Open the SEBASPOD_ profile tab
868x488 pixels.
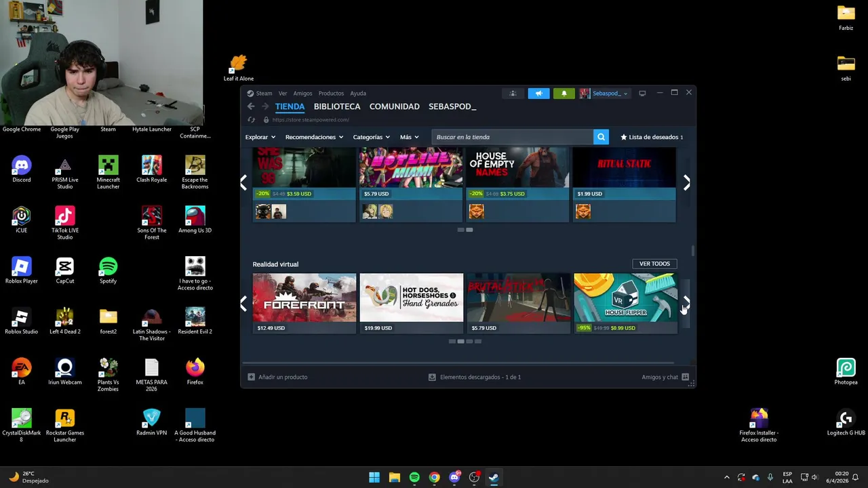[x=452, y=106]
